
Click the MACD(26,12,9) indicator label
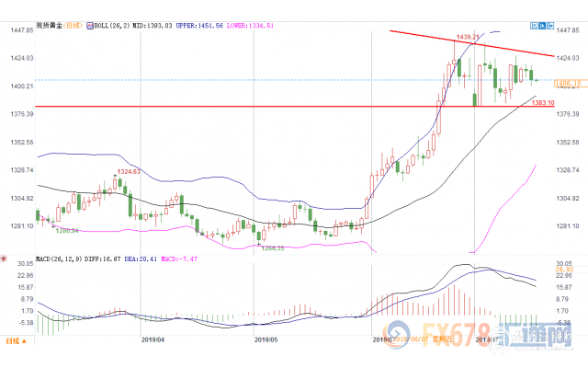click(x=59, y=259)
